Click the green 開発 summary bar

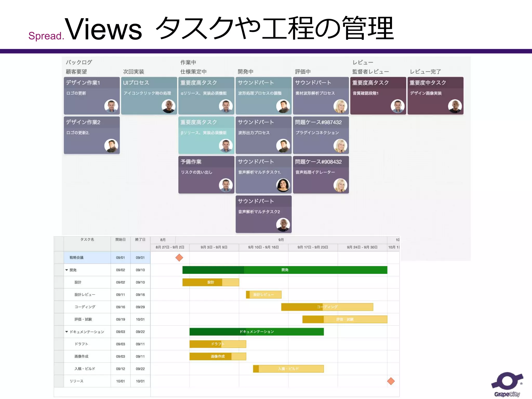pos(285,270)
